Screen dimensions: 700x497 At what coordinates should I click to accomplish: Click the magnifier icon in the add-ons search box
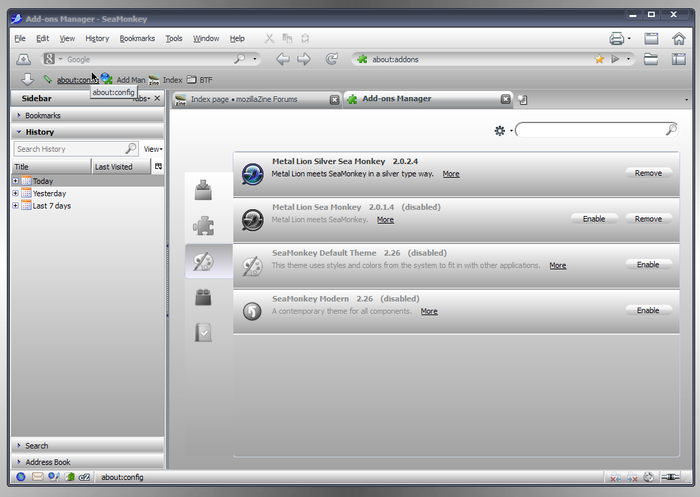tap(671, 130)
